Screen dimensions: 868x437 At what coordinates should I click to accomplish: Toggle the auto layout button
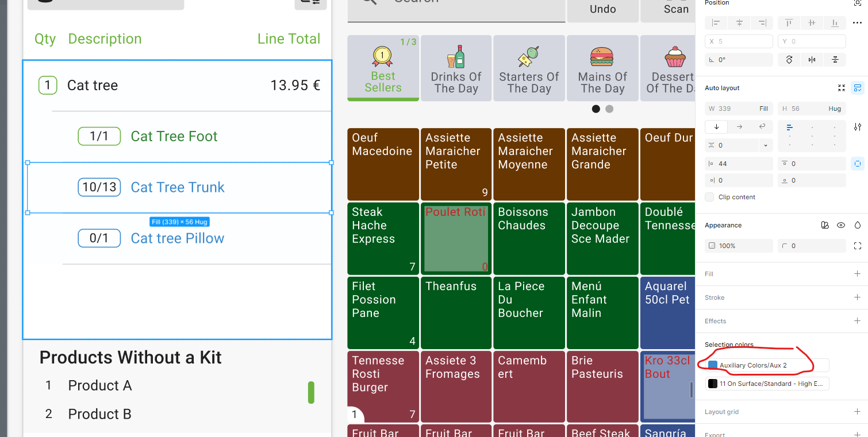point(858,88)
